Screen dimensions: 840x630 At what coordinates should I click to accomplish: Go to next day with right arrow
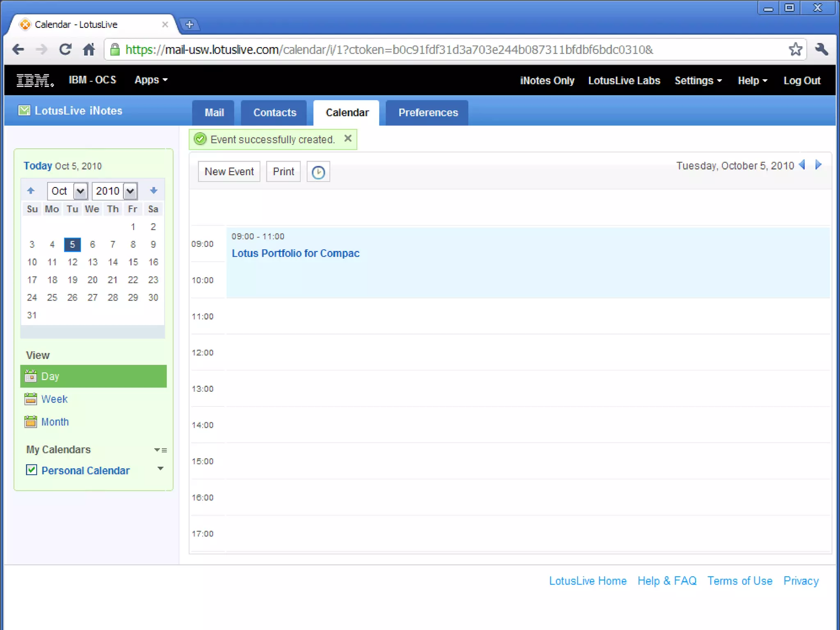coord(818,165)
